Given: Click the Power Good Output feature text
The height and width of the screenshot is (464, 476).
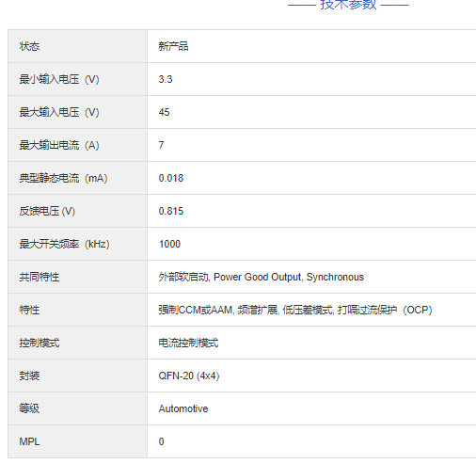Looking at the screenshot, I should [x=257, y=277].
